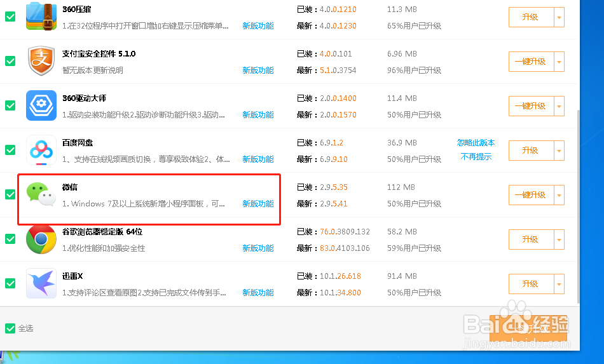Uncheck the 支付宝安全控件 checkbox
Image resolution: width=604 pixels, height=364 pixels.
tap(10, 61)
